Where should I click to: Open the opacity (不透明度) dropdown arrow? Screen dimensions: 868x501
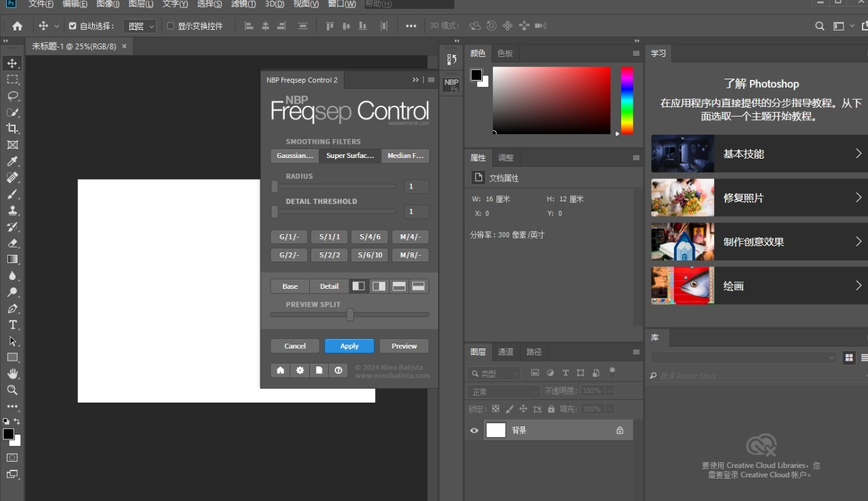(x=610, y=391)
